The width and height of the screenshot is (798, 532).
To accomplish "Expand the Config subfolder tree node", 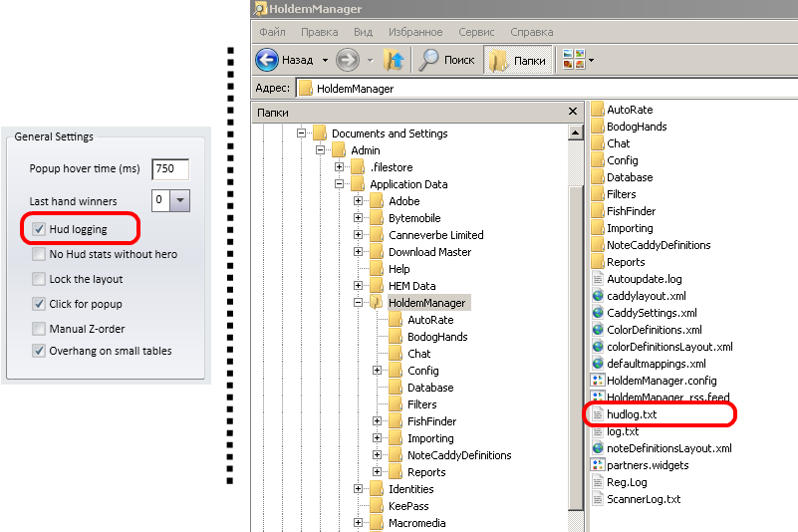I will click(x=378, y=371).
